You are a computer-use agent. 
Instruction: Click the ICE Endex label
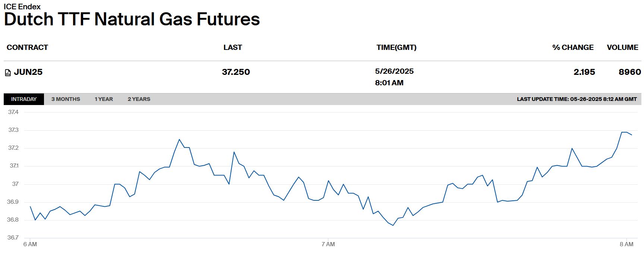coord(22,6)
